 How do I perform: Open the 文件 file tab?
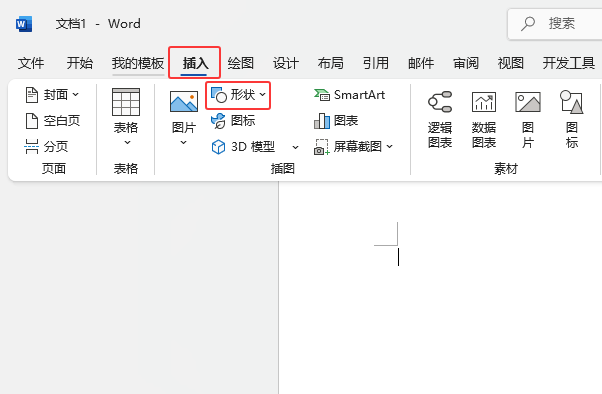pyautogui.click(x=31, y=63)
